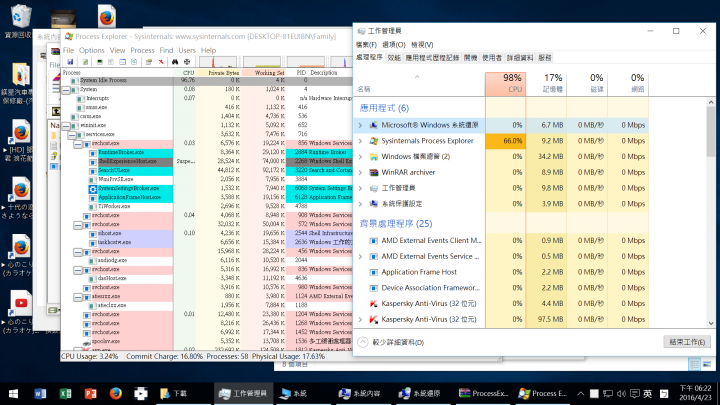Screen dimensions: 720x405
Task: Open the Users menu in Process Explorer
Action: [x=187, y=50]
